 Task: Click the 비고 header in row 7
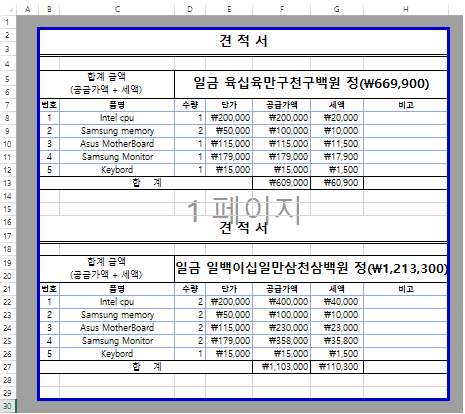point(405,105)
